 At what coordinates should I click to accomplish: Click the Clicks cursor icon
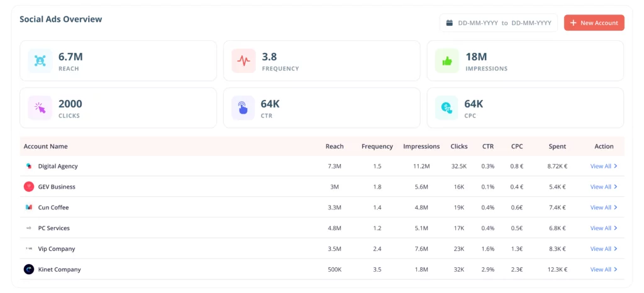click(40, 108)
